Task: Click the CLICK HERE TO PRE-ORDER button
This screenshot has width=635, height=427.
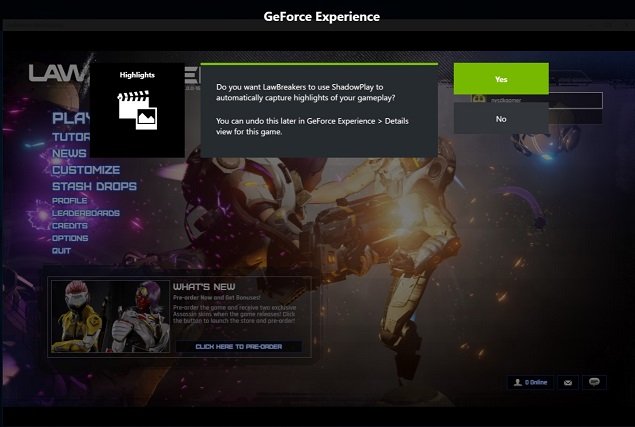Action: 239,347
